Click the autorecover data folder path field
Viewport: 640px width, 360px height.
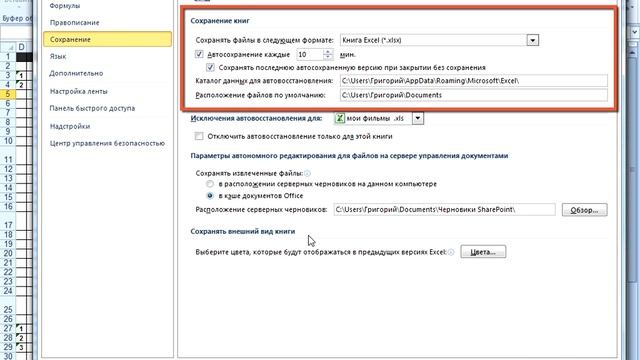point(473,80)
